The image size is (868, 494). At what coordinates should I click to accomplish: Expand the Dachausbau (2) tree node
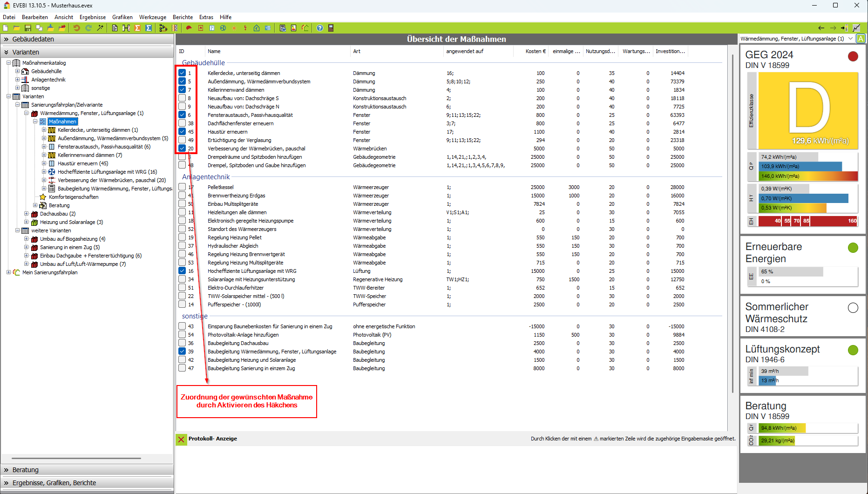click(x=27, y=214)
